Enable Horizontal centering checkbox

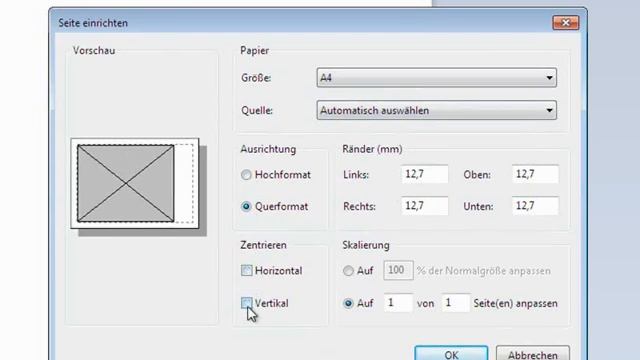pos(247,270)
